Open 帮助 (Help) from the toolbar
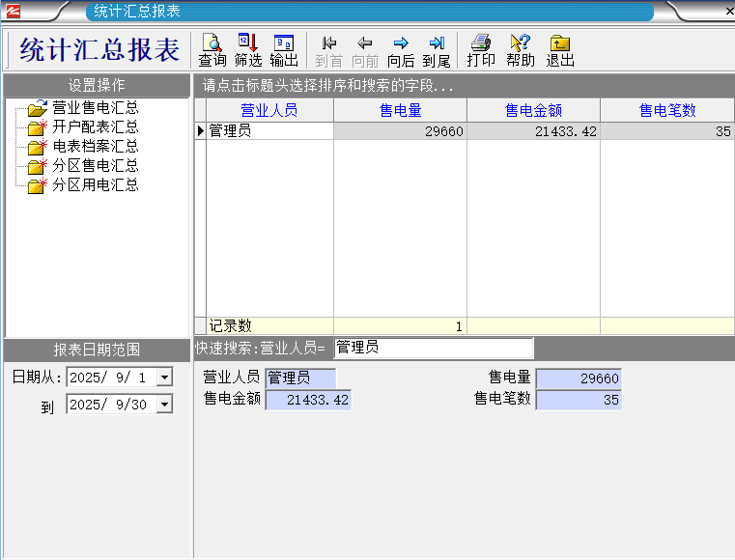 520,50
